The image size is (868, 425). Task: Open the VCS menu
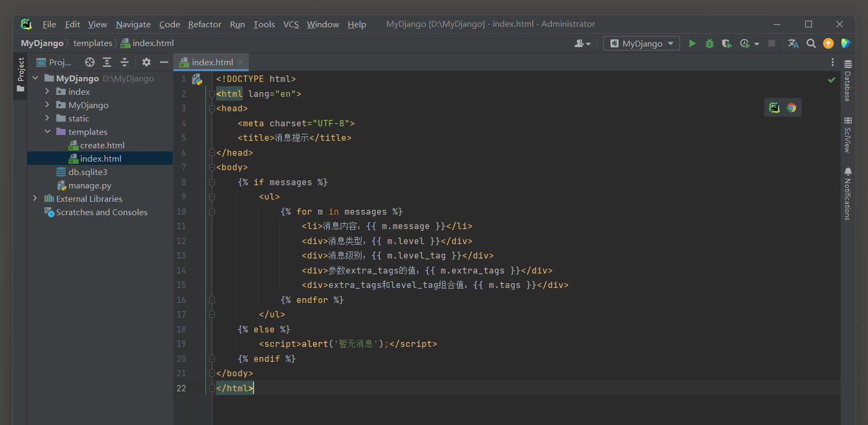pos(291,24)
